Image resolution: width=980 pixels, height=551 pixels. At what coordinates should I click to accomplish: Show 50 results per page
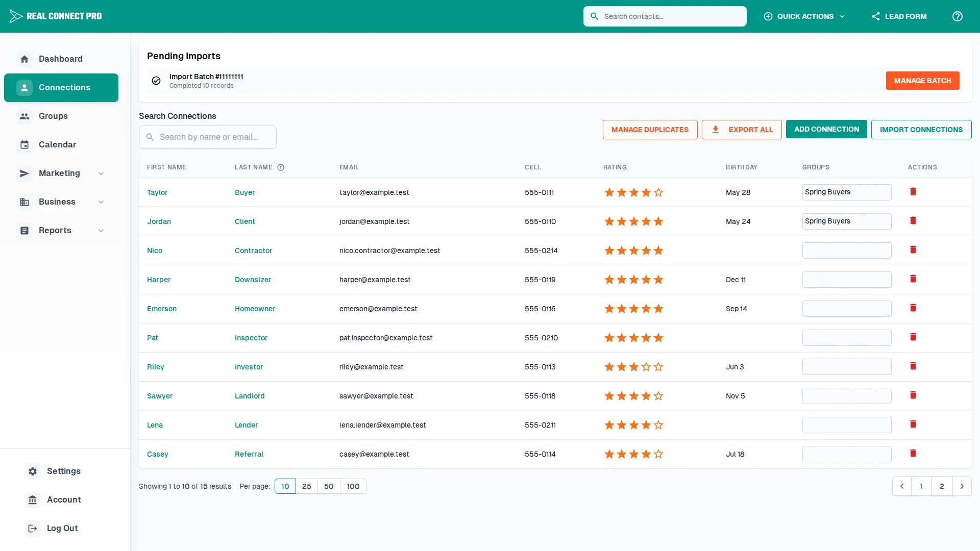click(x=329, y=486)
